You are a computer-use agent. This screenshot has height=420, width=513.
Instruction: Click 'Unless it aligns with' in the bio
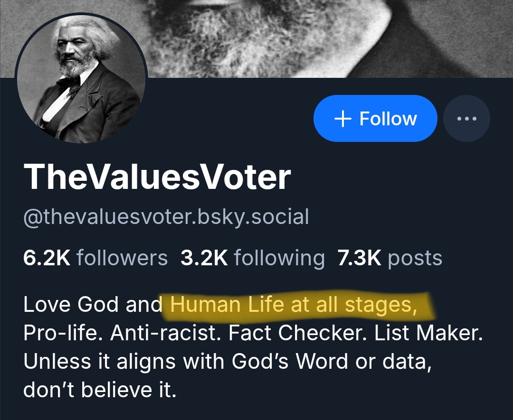point(124,362)
